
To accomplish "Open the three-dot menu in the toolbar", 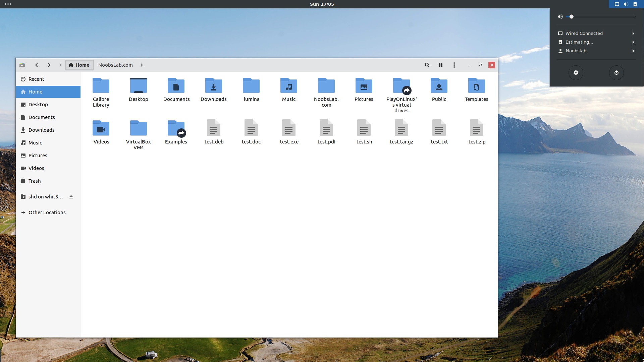I will [454, 65].
